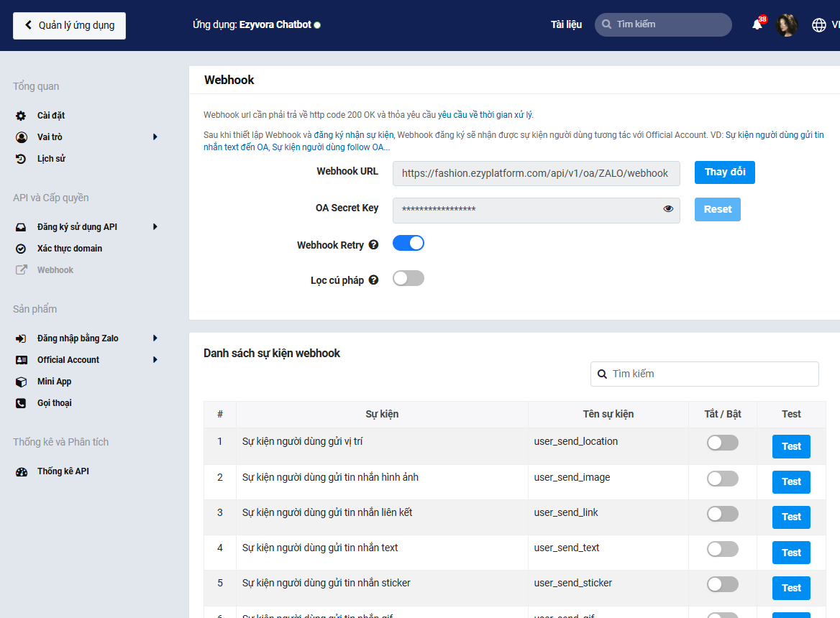Open Gọi thoại menu item
The width and height of the screenshot is (840, 618).
[x=54, y=403]
